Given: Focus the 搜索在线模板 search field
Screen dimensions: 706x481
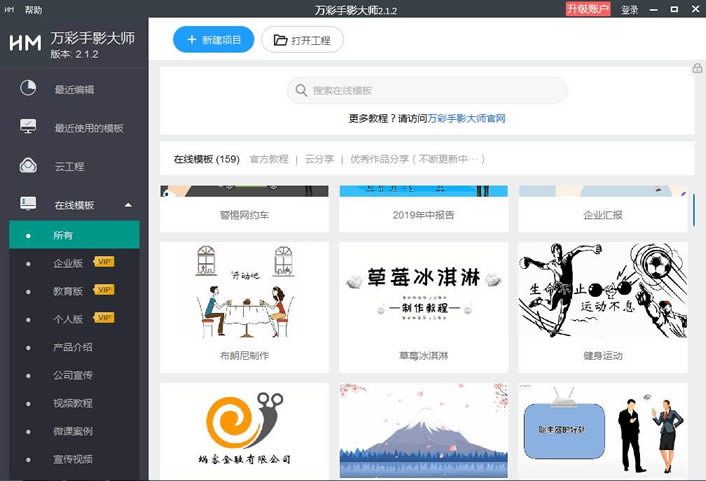Looking at the screenshot, I should pos(427,91).
